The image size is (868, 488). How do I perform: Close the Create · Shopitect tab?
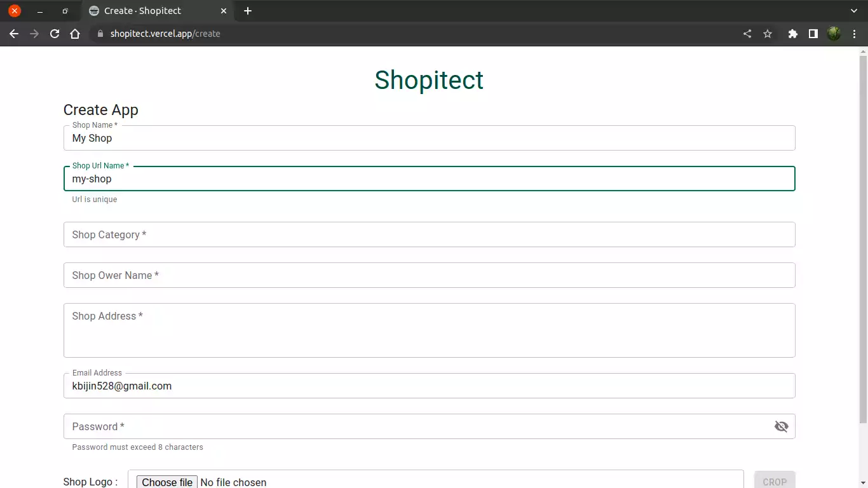tap(224, 11)
